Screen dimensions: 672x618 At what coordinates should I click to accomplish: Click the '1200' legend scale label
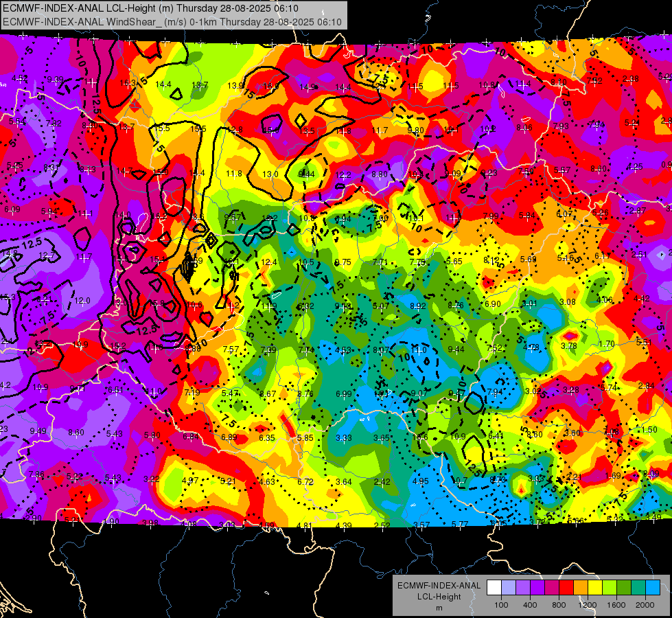[x=588, y=605]
